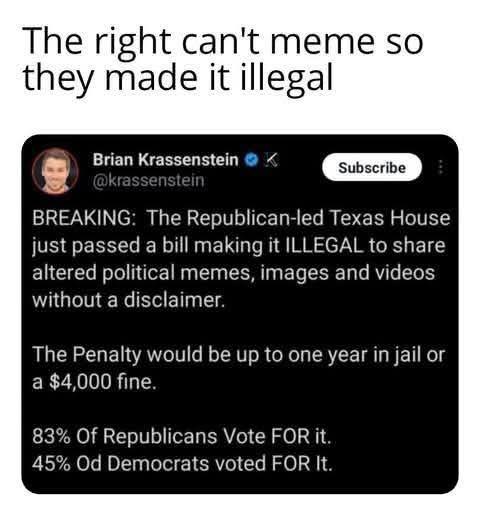Open the three-dot more options menu
The height and width of the screenshot is (512, 480).
click(x=440, y=167)
